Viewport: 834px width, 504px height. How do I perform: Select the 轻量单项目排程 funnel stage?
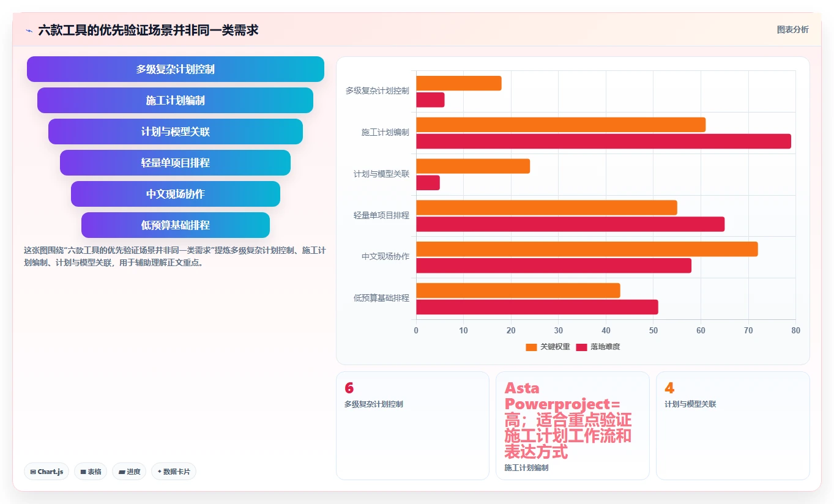175,163
